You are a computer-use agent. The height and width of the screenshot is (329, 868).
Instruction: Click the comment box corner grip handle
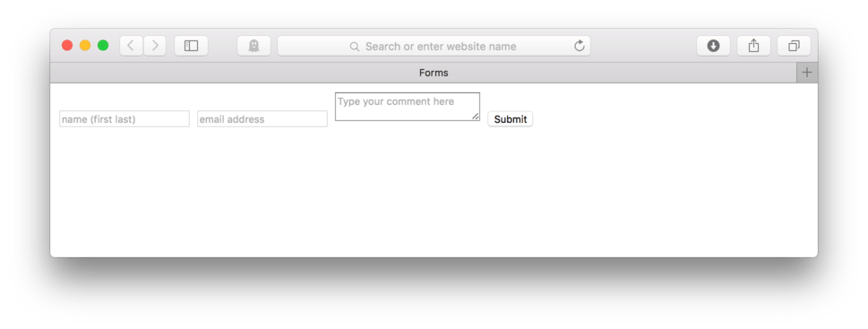click(476, 117)
